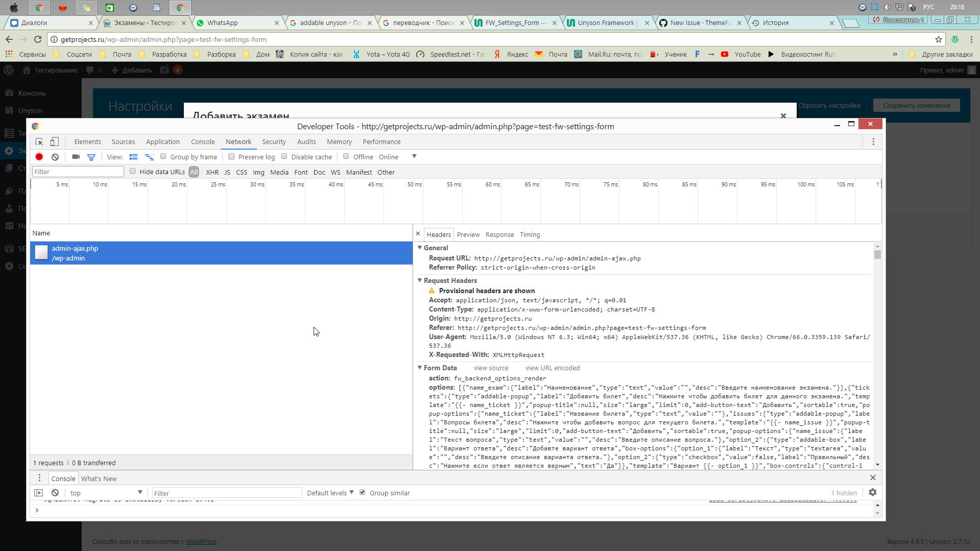Show network overview view icon
The image size is (980, 551).
pyautogui.click(x=149, y=157)
